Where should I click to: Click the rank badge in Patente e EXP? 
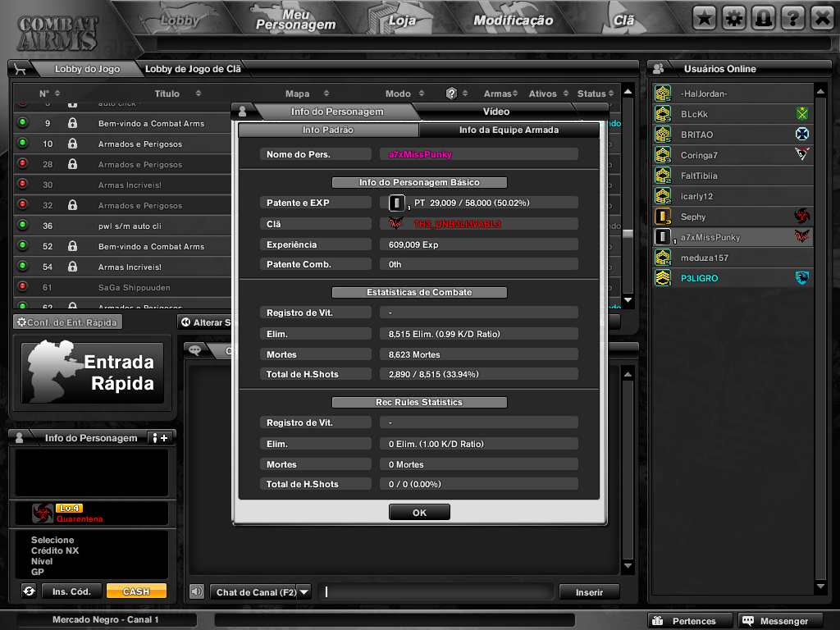[x=397, y=203]
